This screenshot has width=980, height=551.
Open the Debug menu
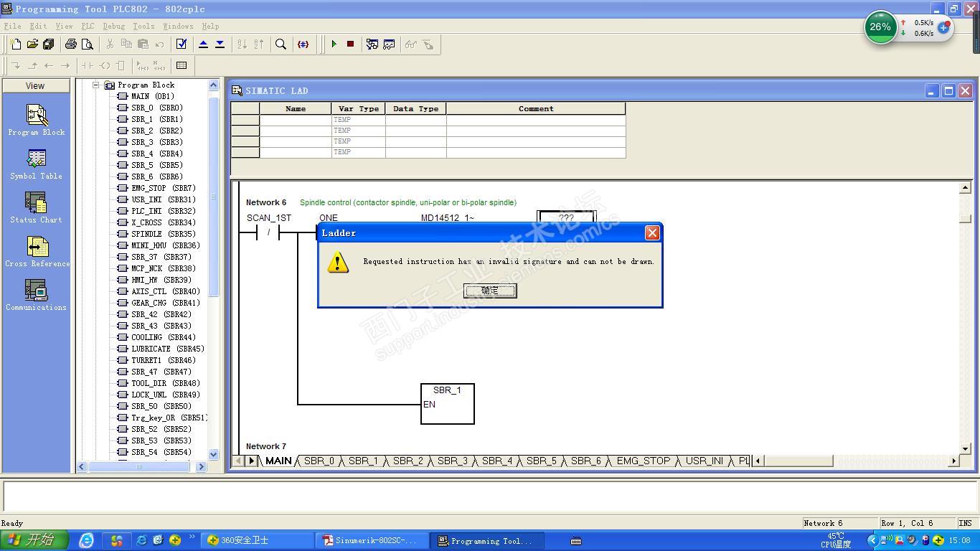113,26
